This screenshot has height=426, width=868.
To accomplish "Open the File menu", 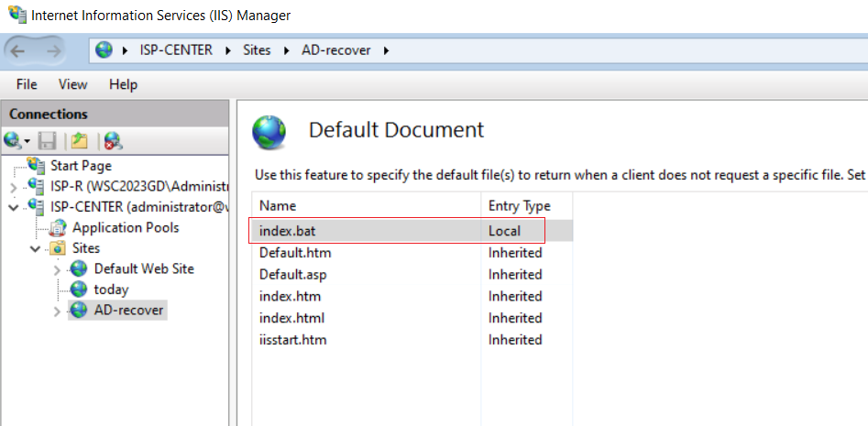I will tap(27, 84).
